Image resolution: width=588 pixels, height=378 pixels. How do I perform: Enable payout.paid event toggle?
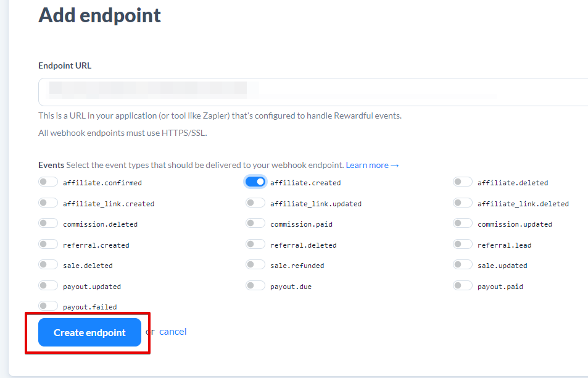pos(462,285)
